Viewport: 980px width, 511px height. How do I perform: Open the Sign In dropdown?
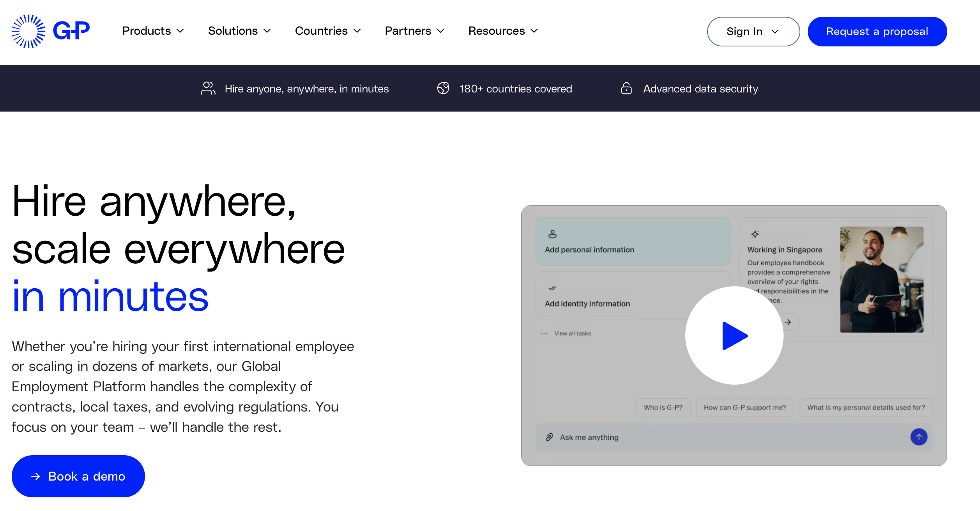coord(754,32)
